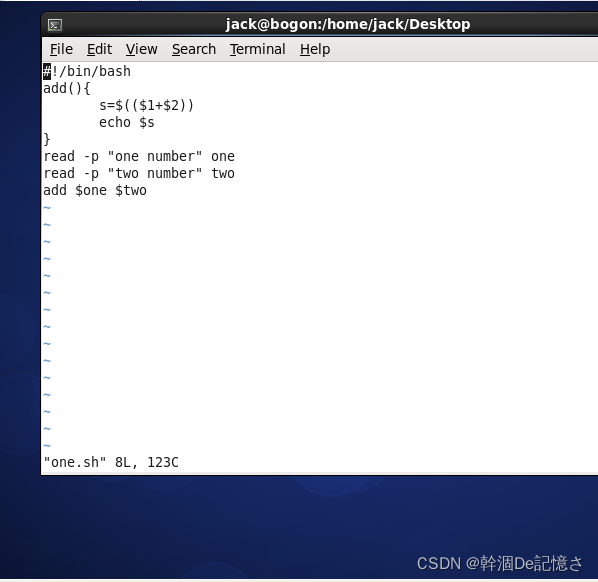Click the #!/bin/bash shebang line
The width and height of the screenshot is (598, 582).
87,71
